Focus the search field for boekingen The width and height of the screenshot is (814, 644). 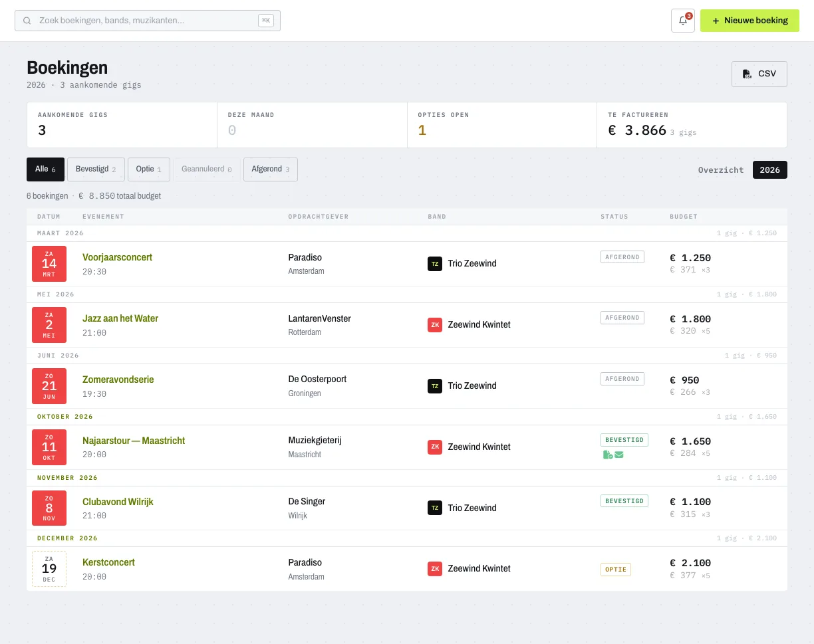click(148, 21)
